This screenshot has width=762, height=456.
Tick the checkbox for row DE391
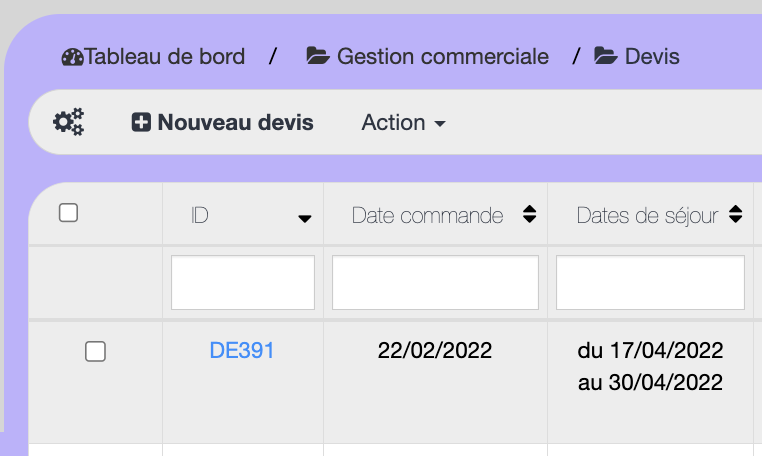[95, 351]
